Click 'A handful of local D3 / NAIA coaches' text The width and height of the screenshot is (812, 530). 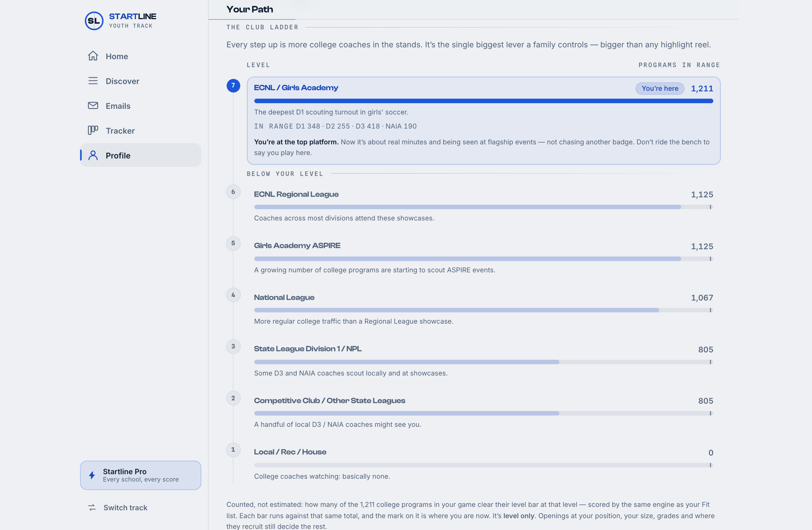337,425
